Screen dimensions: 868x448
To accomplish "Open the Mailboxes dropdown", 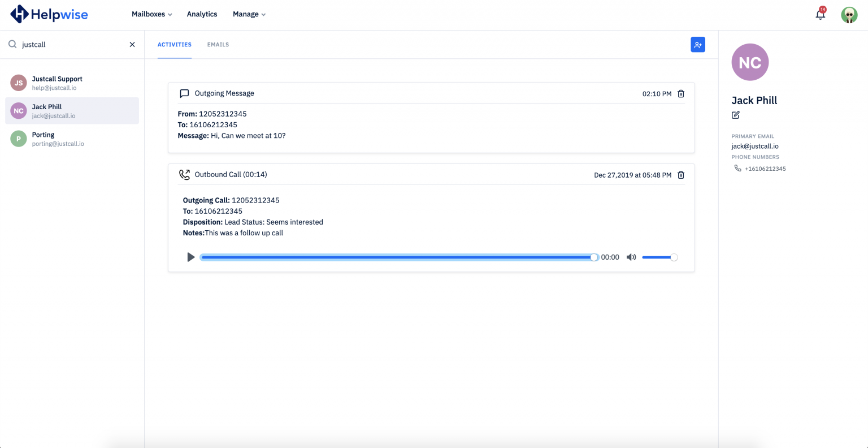I will coord(151,14).
